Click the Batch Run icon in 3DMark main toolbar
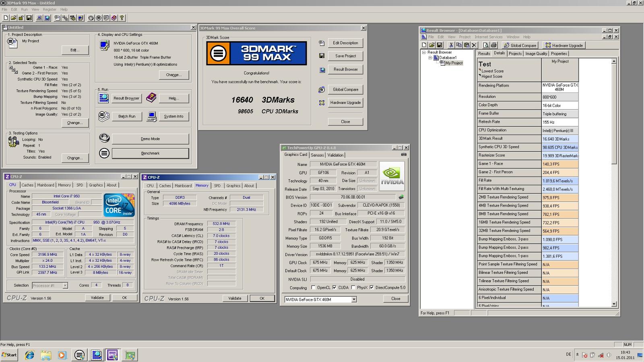Image resolution: width=644 pixels, height=362 pixels. [106, 18]
